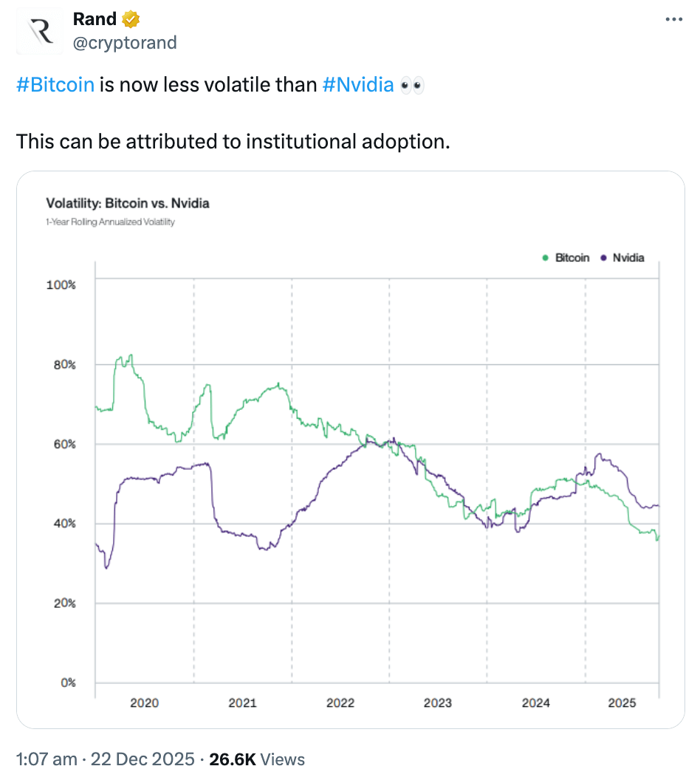Click the institutional adoption sentence in the tweet

tap(233, 140)
